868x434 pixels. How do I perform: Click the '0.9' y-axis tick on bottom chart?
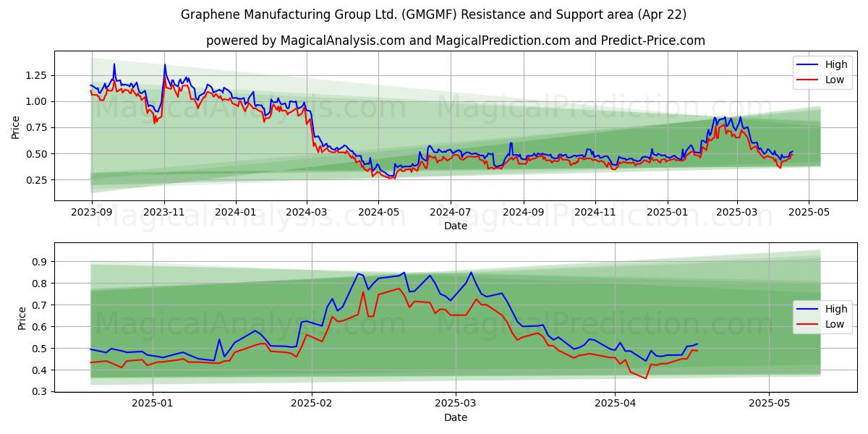[x=41, y=262]
